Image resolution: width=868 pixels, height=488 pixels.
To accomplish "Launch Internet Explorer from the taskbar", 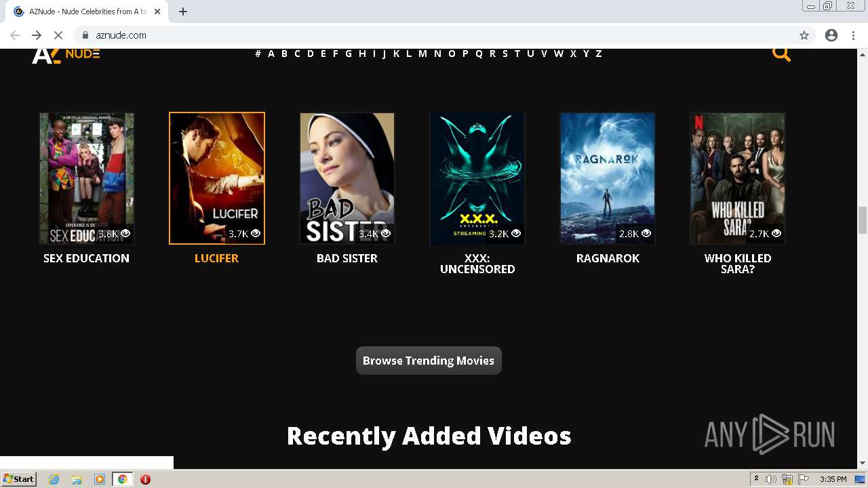I will click(54, 479).
